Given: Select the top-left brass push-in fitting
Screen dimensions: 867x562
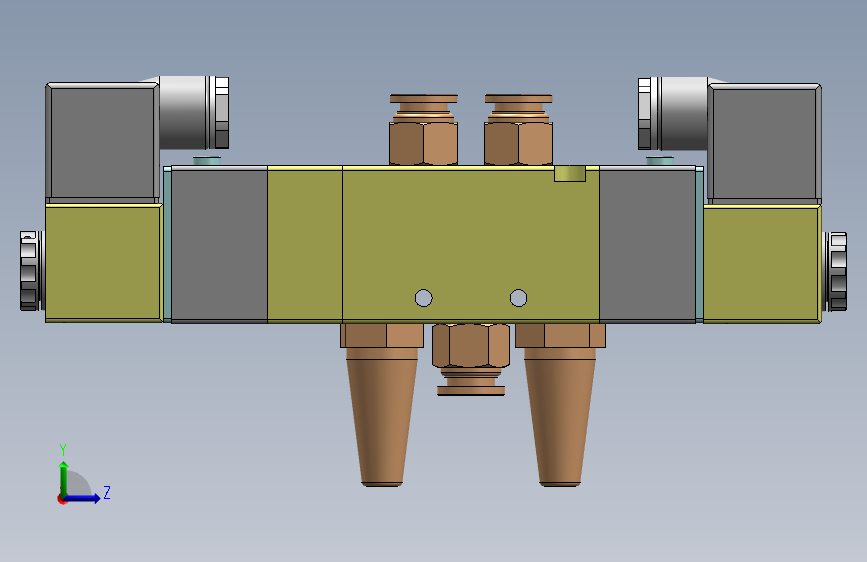Looking at the screenshot, I should coord(424,129).
